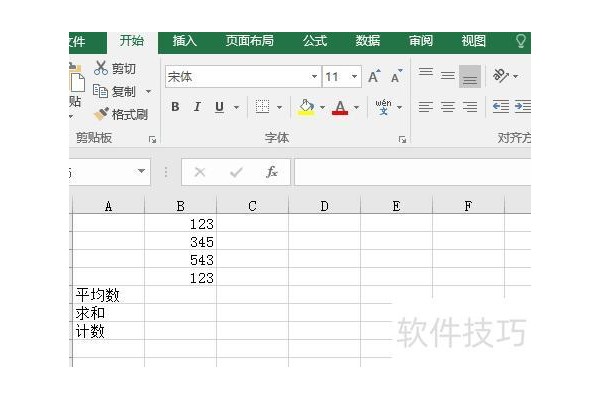Toggle Italic formatting
This screenshot has height=400, width=600.
[197, 107]
